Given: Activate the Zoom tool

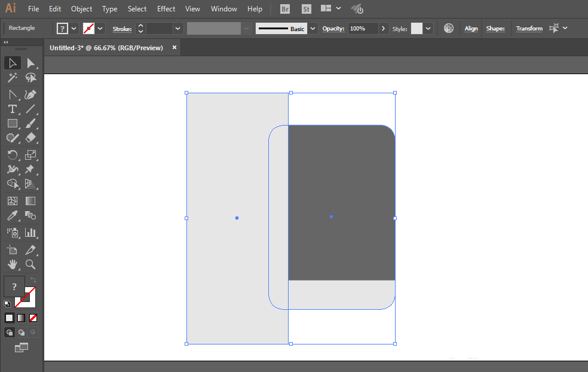Looking at the screenshot, I should click(x=30, y=264).
